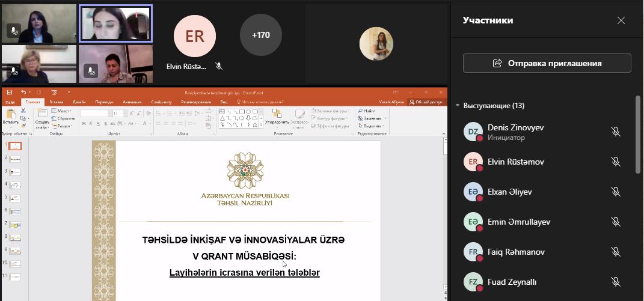Toggle microphone icon for Fuad Zeynallı

click(615, 282)
